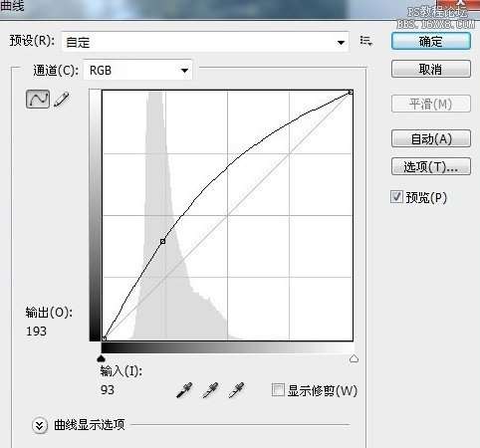The height and width of the screenshot is (448, 480).
Task: Select the curve point editing tool
Action: pyautogui.click(x=38, y=99)
